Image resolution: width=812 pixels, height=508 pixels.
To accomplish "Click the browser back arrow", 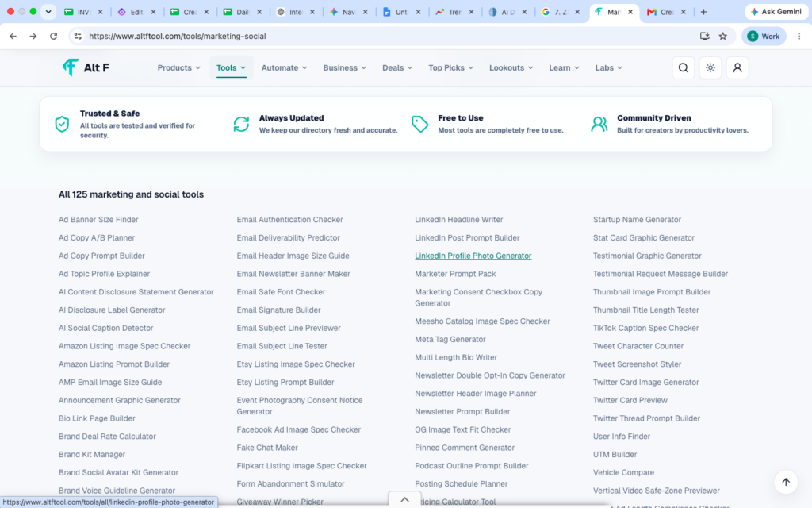I will click(x=13, y=37).
